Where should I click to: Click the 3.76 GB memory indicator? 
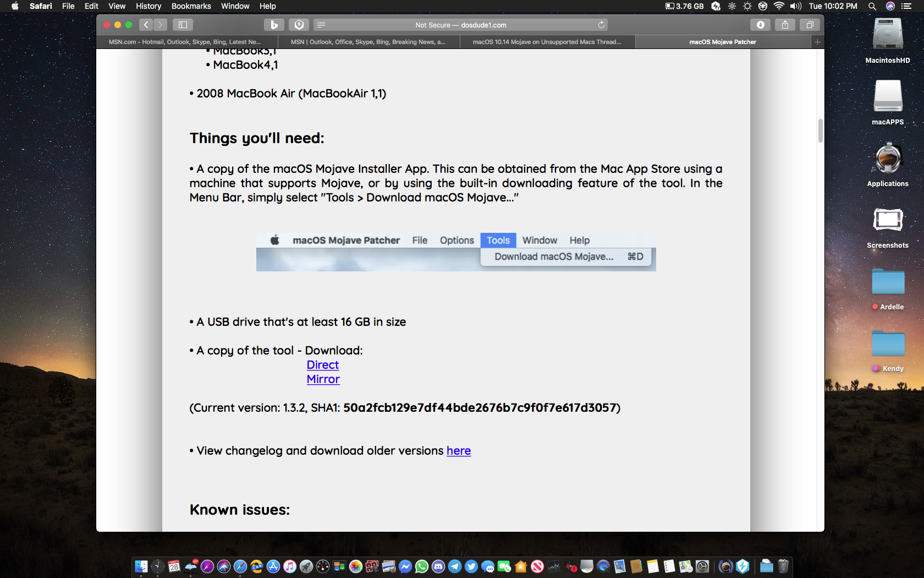tap(684, 6)
